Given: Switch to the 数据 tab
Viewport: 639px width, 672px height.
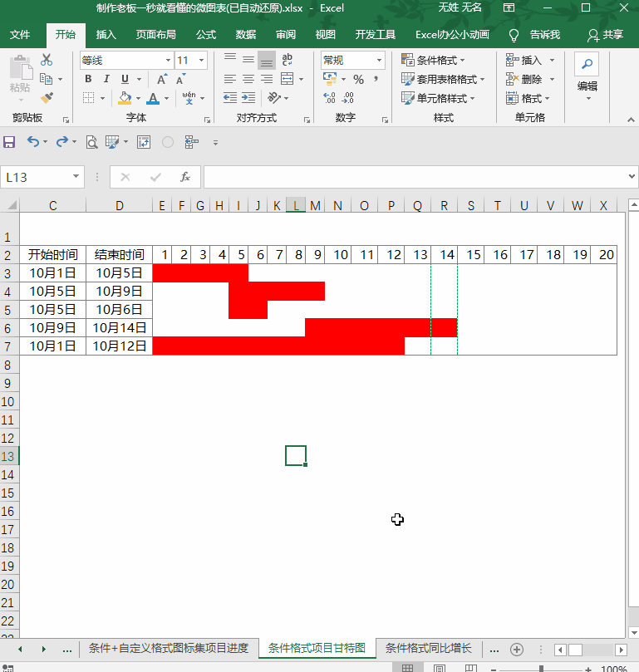Looking at the screenshot, I should pyautogui.click(x=246, y=35).
